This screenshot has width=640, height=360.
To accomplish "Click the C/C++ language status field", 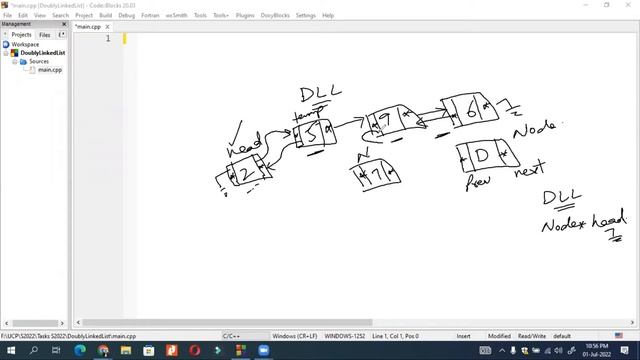I will tap(231, 336).
